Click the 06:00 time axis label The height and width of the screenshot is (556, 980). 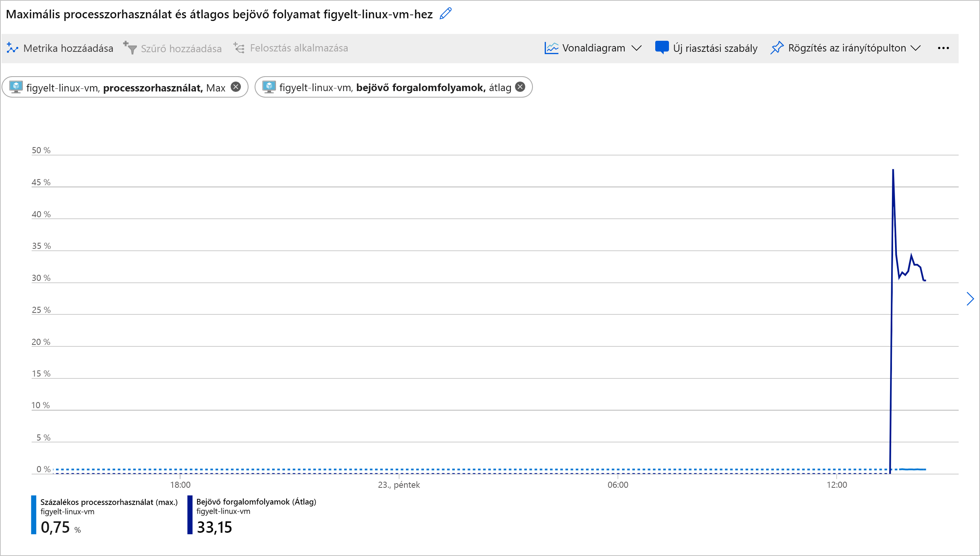pyautogui.click(x=618, y=485)
